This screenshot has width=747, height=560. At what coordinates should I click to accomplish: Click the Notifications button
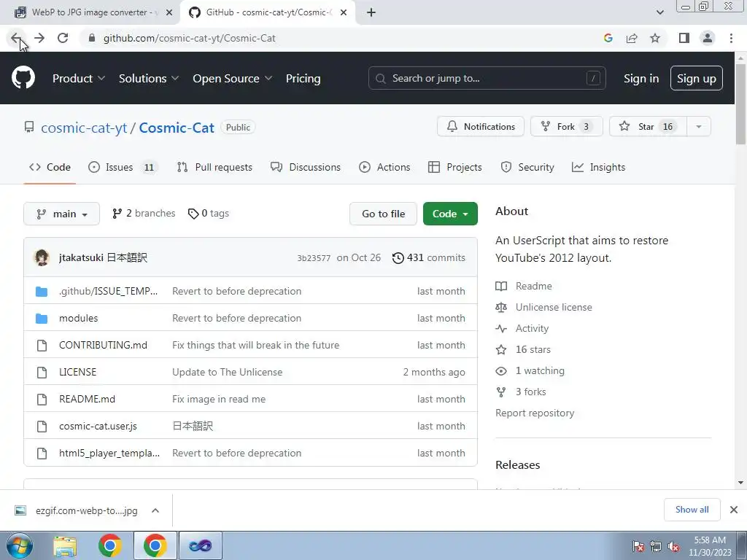pos(481,127)
